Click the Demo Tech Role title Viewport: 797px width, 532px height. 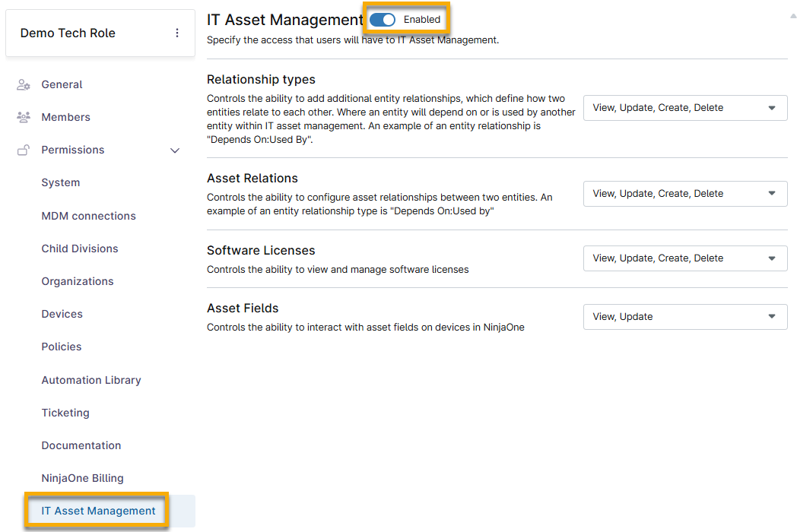[68, 33]
